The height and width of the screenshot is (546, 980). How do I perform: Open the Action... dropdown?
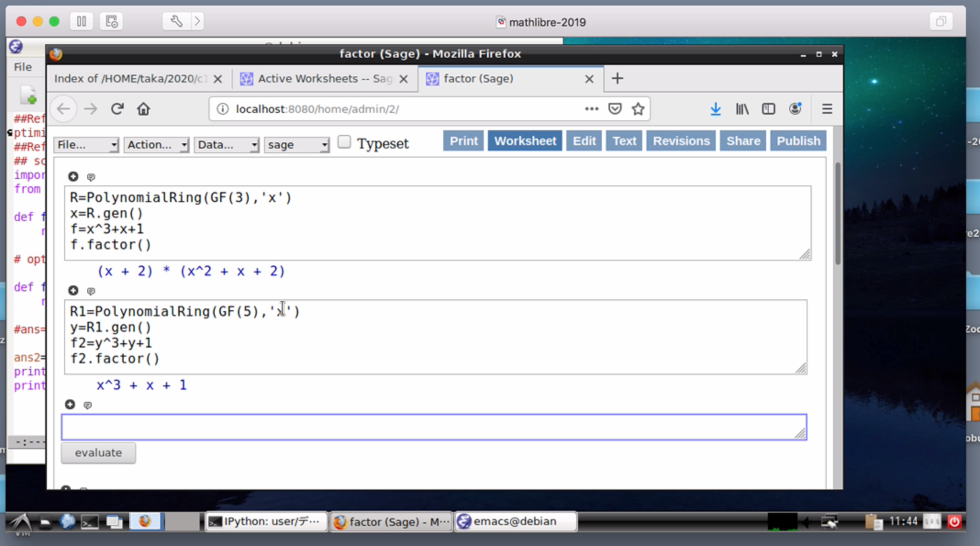tap(156, 145)
